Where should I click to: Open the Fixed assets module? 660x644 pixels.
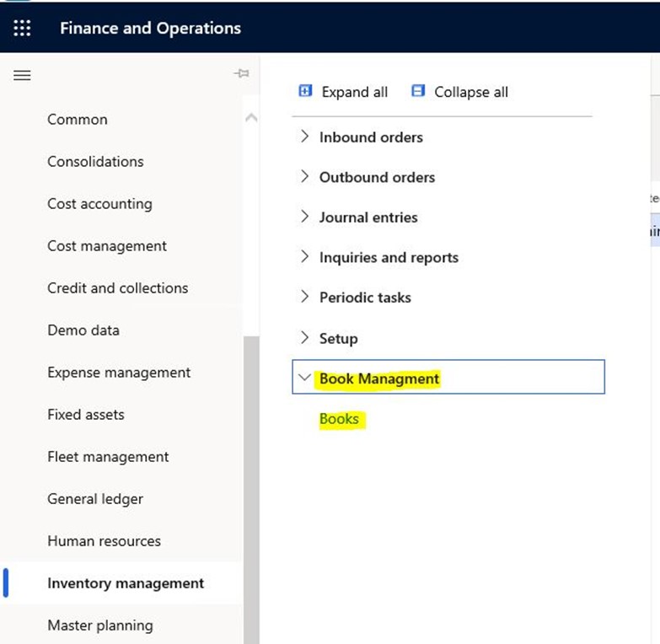coord(85,415)
